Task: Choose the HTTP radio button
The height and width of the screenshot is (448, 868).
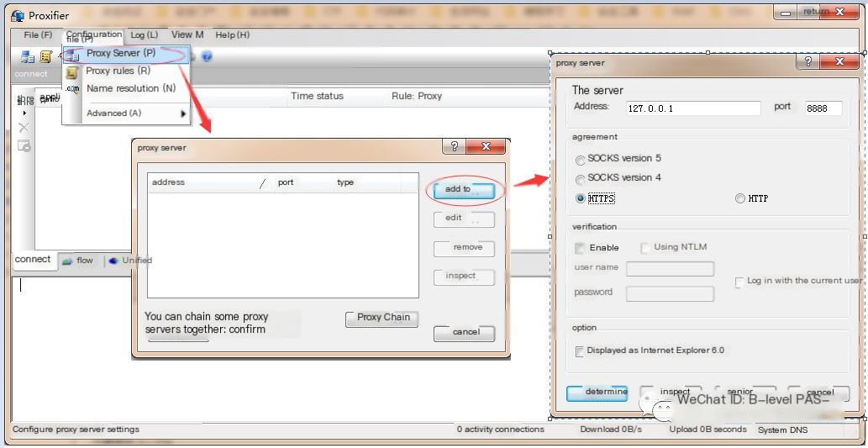Action: (x=739, y=198)
